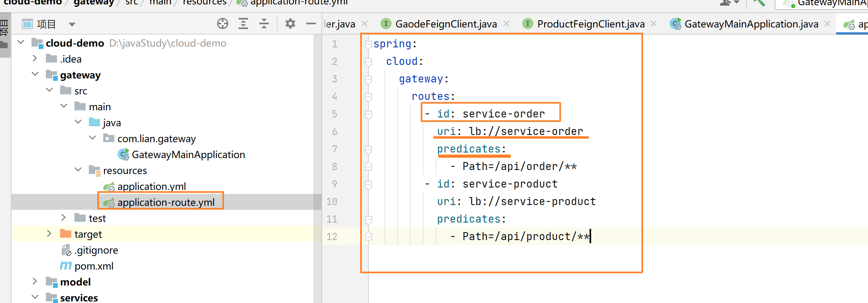The width and height of the screenshot is (868, 303).
Task: Open pom.xml in the project tree
Action: tap(86, 266)
